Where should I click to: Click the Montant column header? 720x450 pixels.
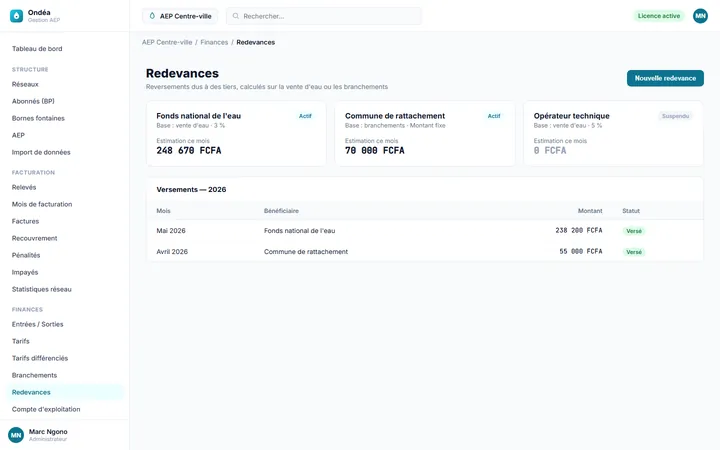[x=590, y=211]
